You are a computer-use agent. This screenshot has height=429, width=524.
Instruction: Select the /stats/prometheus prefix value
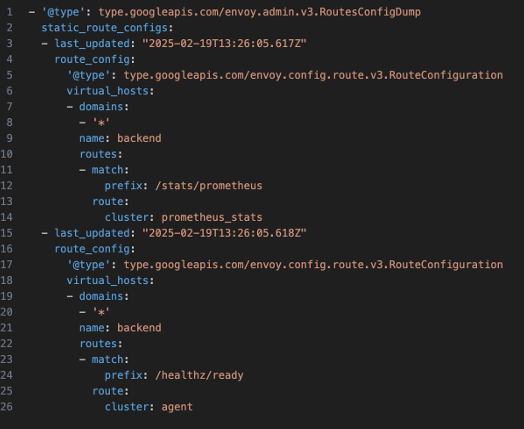[x=209, y=186]
